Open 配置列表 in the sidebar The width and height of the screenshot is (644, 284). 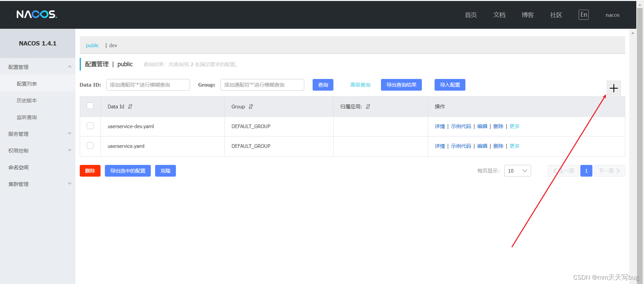coord(27,84)
